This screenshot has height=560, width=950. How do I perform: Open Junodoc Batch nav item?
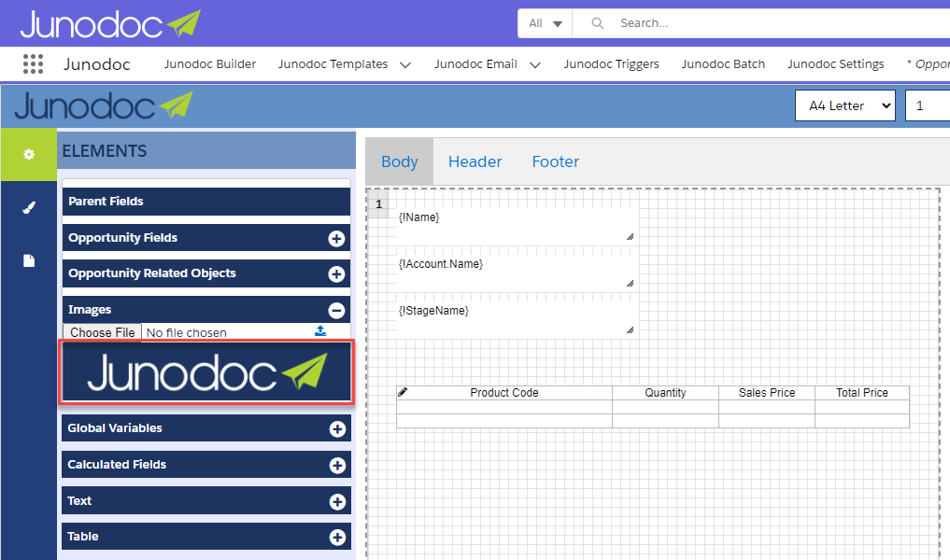pyautogui.click(x=723, y=64)
